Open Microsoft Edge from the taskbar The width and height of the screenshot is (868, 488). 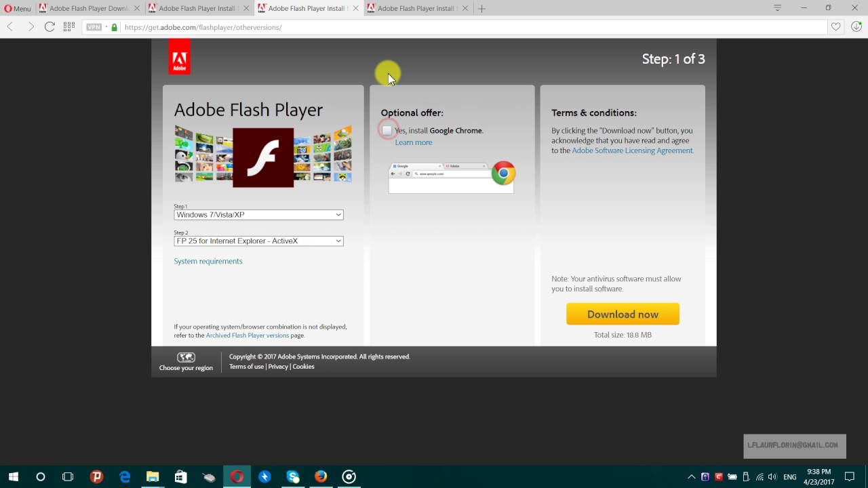coord(125,476)
